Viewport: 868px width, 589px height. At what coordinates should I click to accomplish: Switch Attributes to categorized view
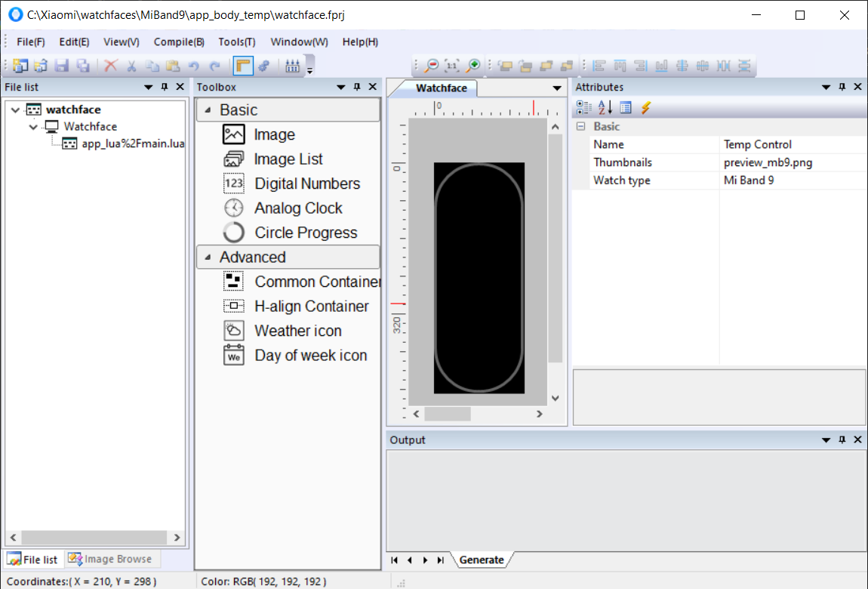pos(583,108)
